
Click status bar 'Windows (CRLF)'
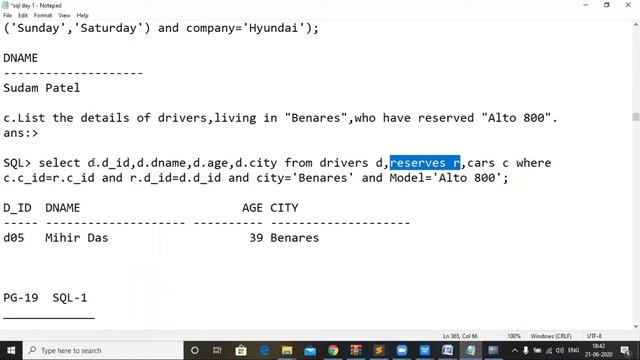551,336
